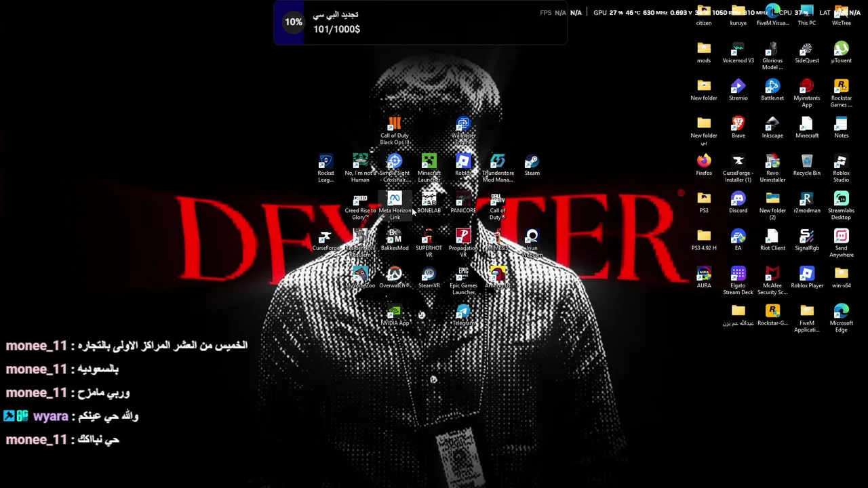The height and width of the screenshot is (488, 868).
Task: Select the BONELAB game icon
Action: click(429, 203)
